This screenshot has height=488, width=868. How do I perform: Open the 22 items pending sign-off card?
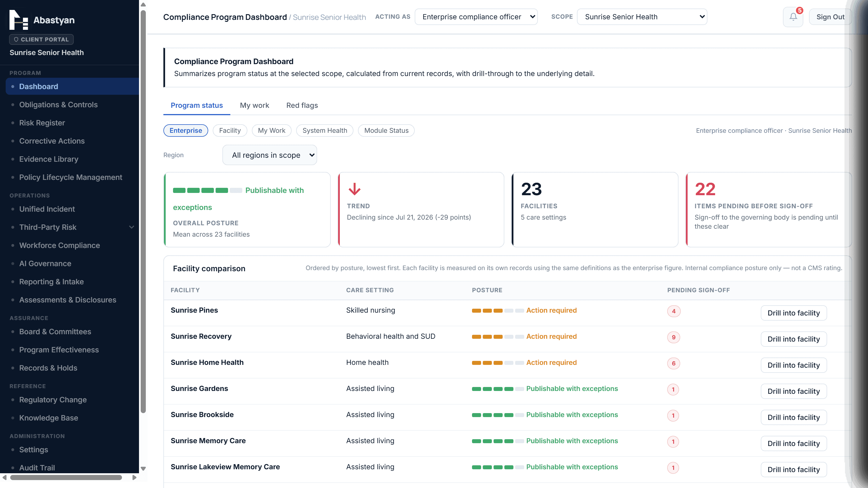click(x=769, y=210)
